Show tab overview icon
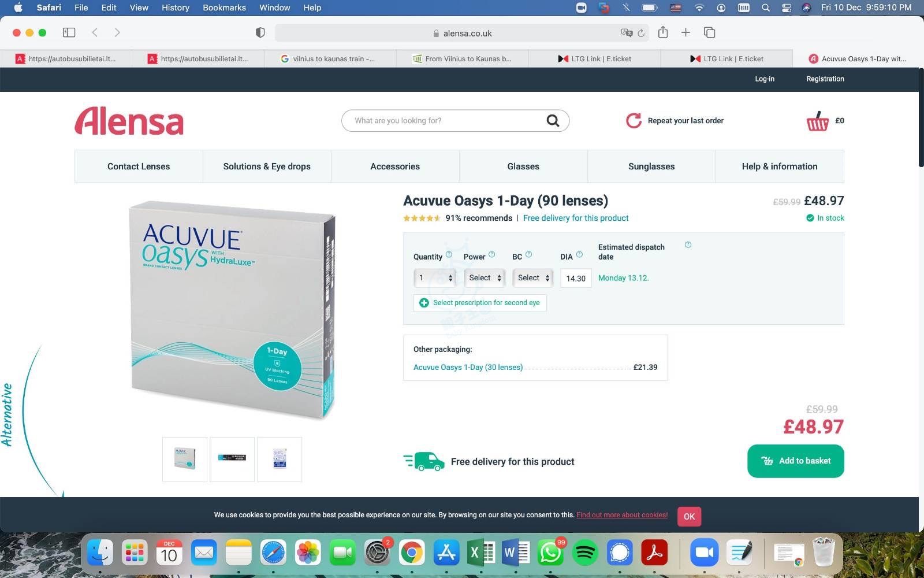The height and width of the screenshot is (578, 924). click(709, 32)
